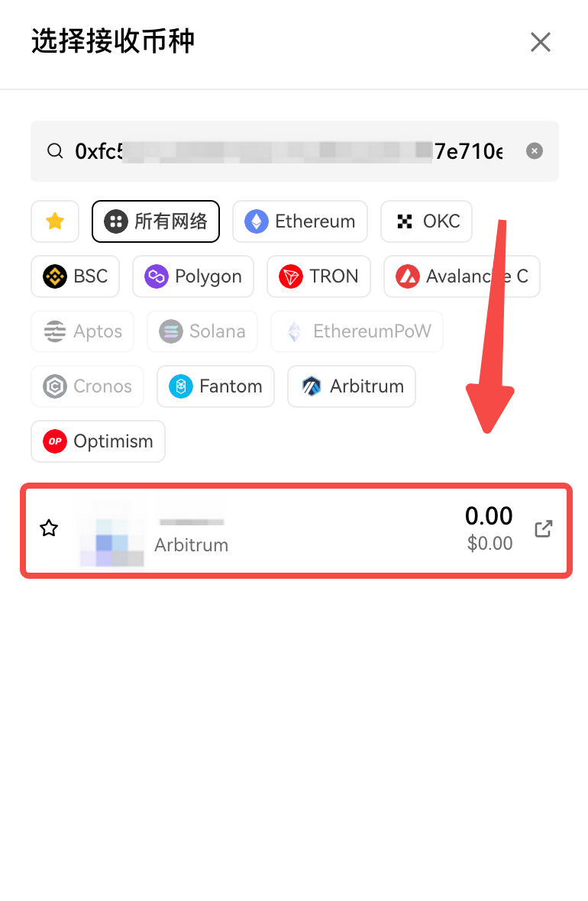Select the Polygon network chip

click(193, 276)
